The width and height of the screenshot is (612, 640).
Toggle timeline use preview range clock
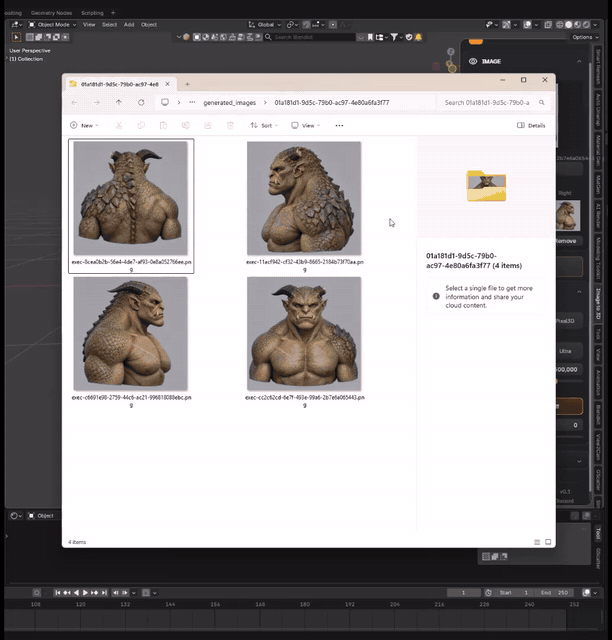tap(488, 593)
